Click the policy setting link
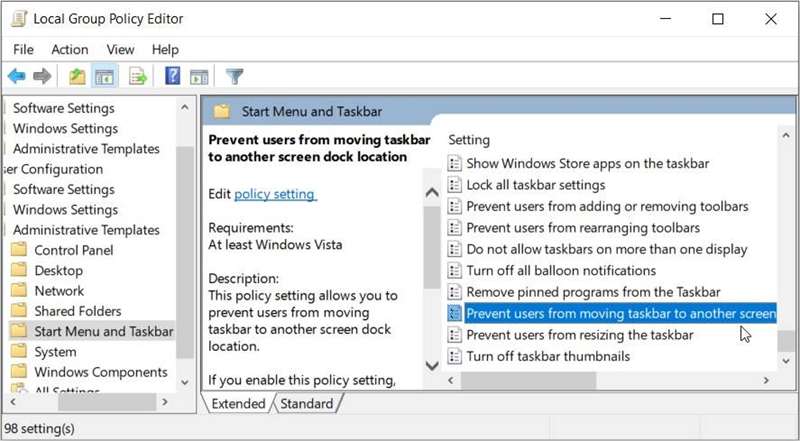The height and width of the screenshot is (441, 800). tap(275, 194)
